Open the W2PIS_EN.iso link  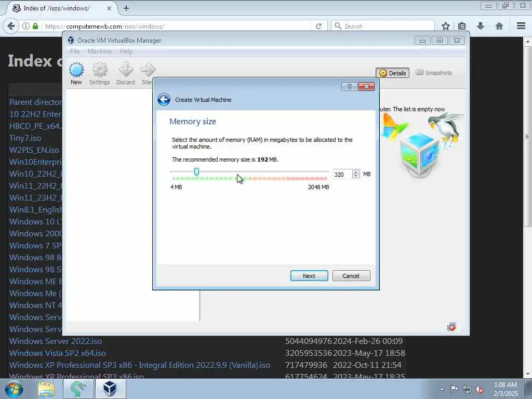pos(34,150)
